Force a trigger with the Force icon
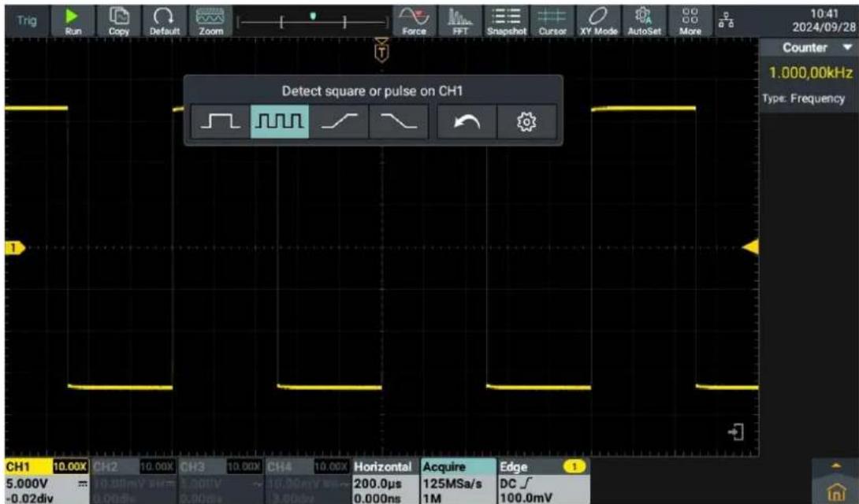 click(x=415, y=22)
